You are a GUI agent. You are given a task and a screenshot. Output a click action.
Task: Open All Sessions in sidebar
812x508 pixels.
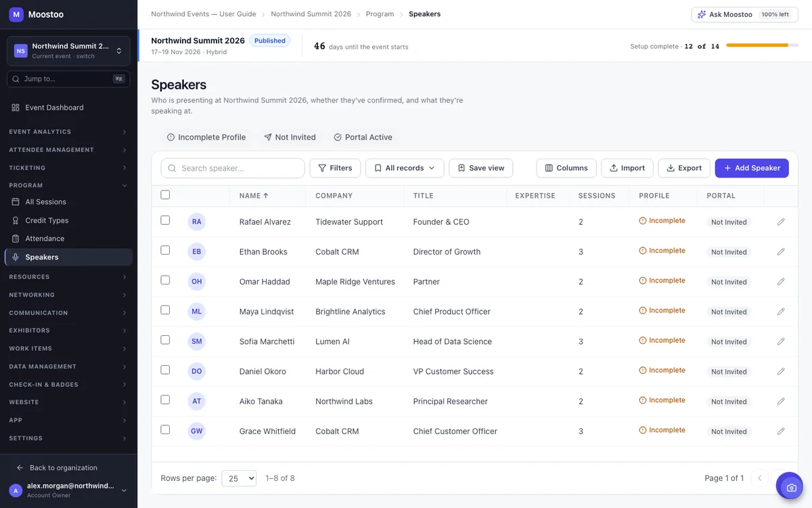pyautogui.click(x=68, y=202)
